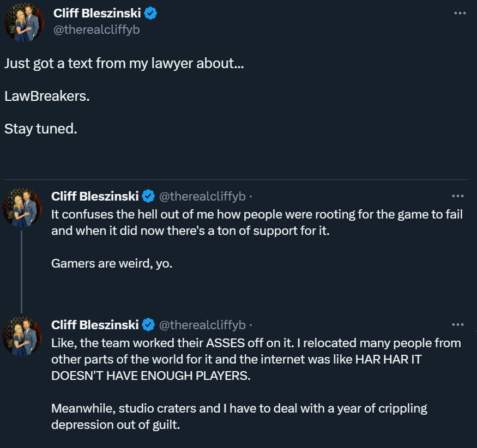Image resolution: width=477 pixels, height=448 pixels.
Task: Click the @therealcliffyb handle on the "Like, the team" reply
Action: (202, 325)
